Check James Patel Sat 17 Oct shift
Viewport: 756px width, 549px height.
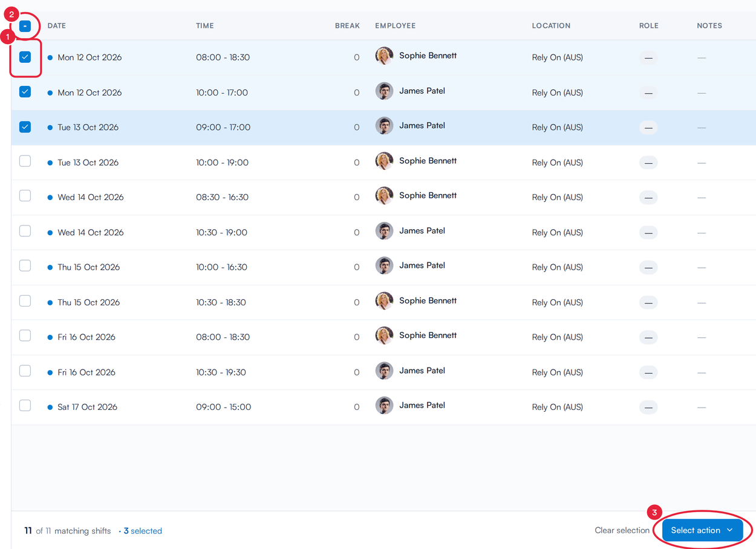[25, 406]
